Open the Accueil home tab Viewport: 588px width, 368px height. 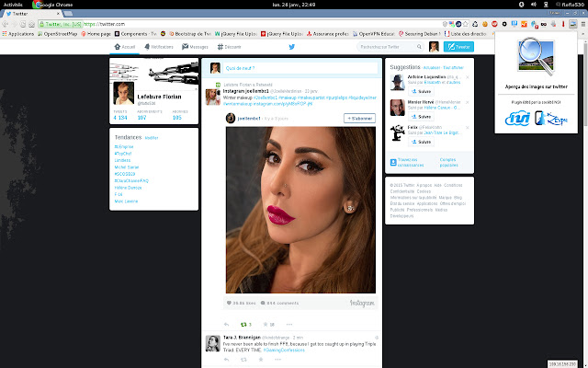[x=125, y=47]
